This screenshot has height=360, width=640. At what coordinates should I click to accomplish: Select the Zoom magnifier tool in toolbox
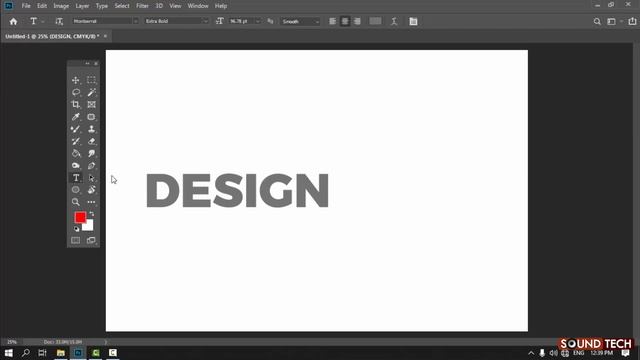[x=76, y=202]
